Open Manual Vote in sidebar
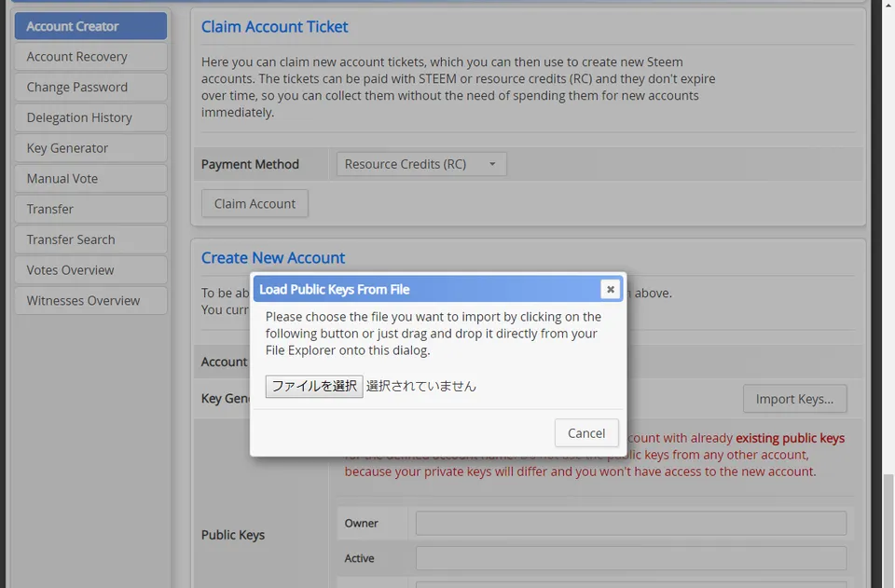Screen dimensions: 895x588 click(x=90, y=179)
